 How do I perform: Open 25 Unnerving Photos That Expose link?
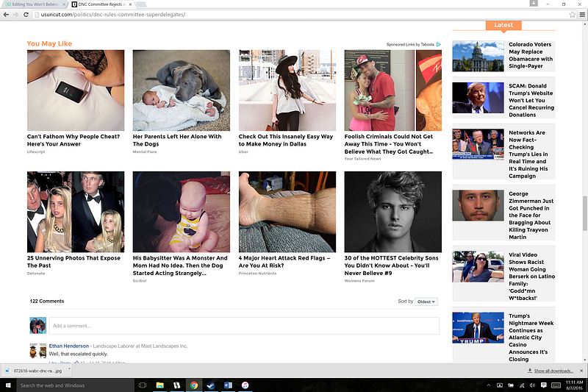click(x=73, y=262)
